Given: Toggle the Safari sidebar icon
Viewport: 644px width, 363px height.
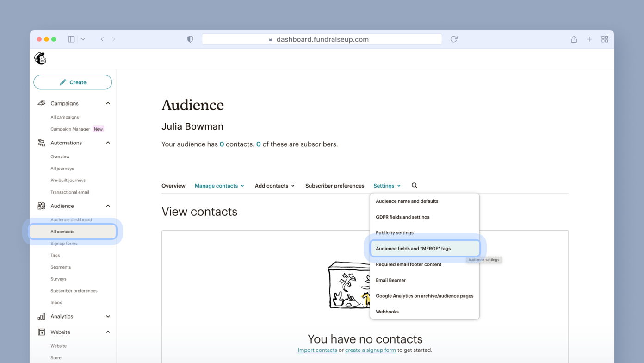Looking at the screenshot, I should (x=71, y=39).
